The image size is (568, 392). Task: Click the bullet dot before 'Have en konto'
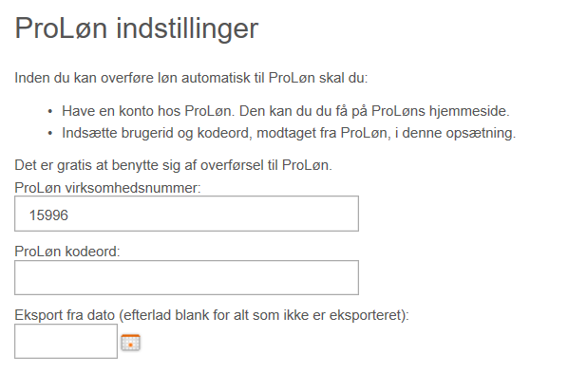coord(50,111)
